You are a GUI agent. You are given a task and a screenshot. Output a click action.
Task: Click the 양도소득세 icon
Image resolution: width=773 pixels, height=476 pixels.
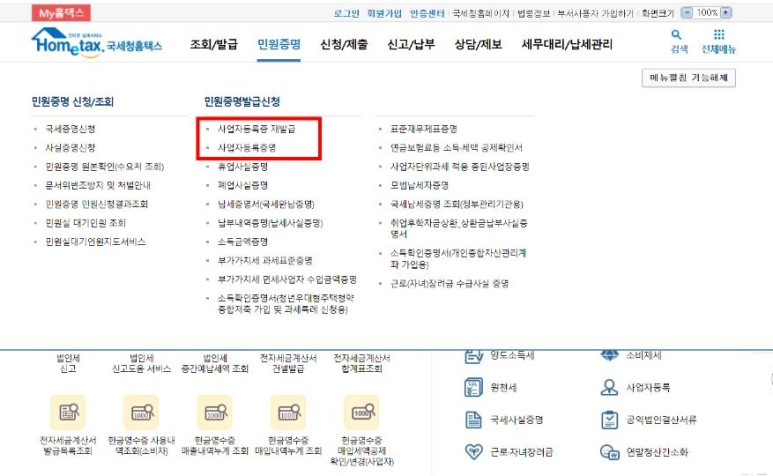coord(474,356)
